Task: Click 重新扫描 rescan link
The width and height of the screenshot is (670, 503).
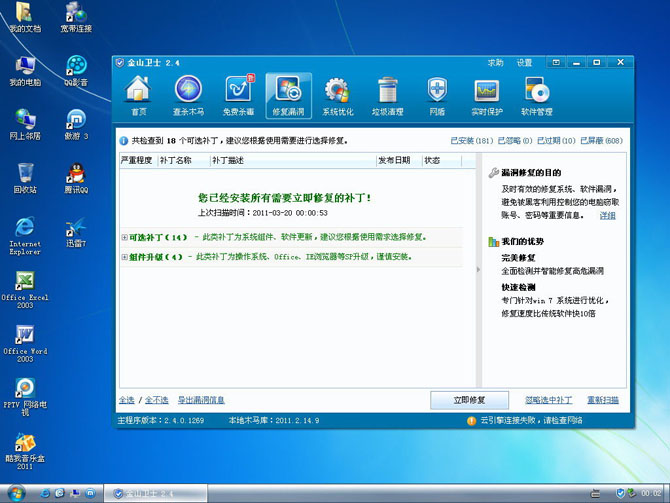Action: 603,400
